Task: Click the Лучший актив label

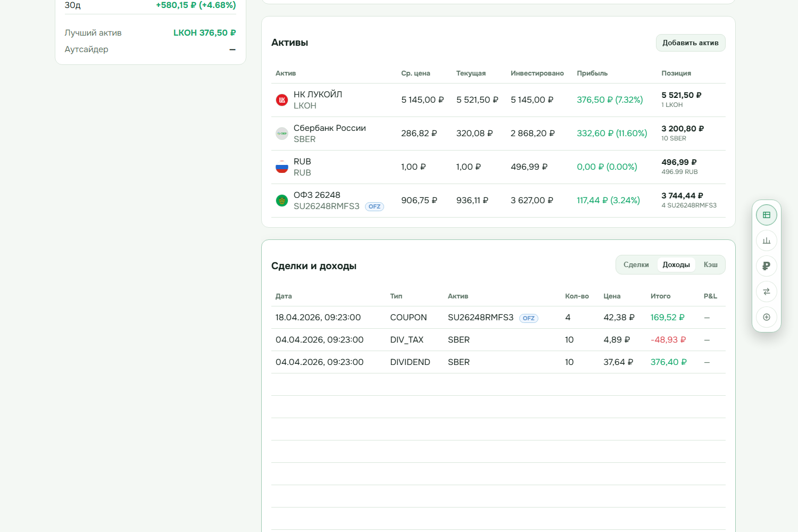Action: 93,32
